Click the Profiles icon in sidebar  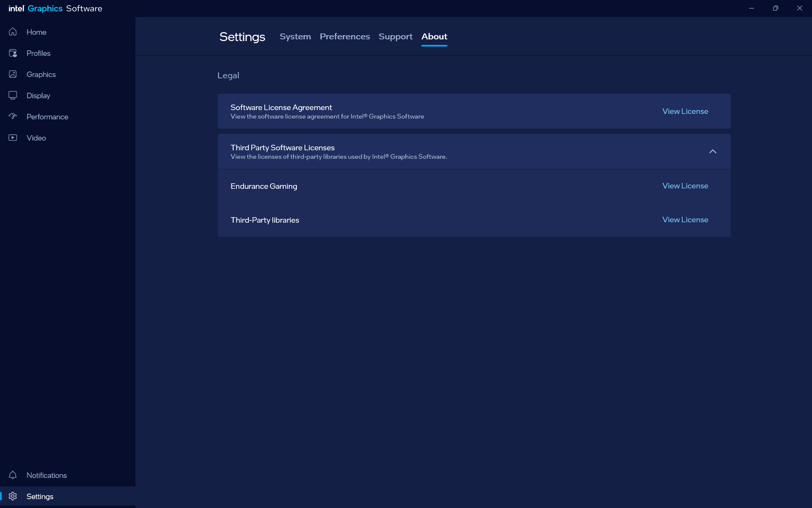coord(13,53)
